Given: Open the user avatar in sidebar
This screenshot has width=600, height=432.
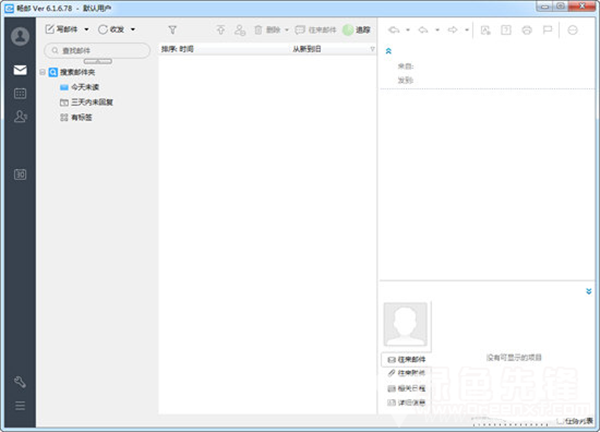Looking at the screenshot, I should [x=20, y=36].
